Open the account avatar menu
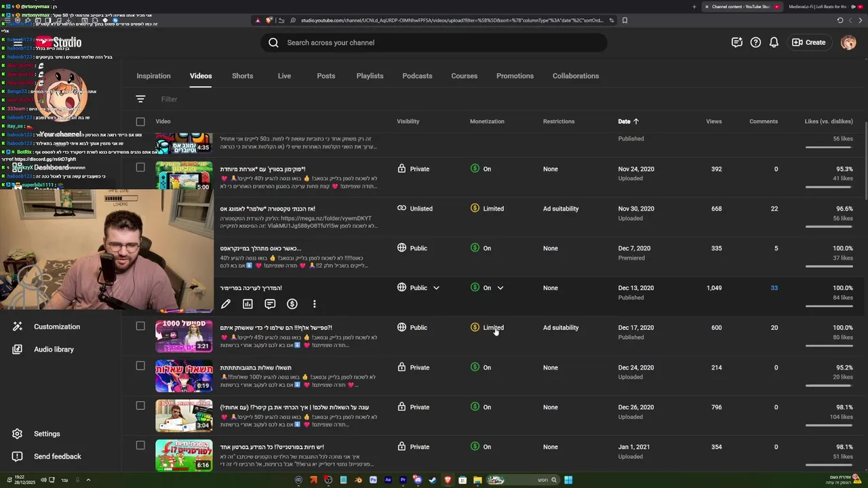Image resolution: width=868 pixels, height=488 pixels. click(848, 43)
